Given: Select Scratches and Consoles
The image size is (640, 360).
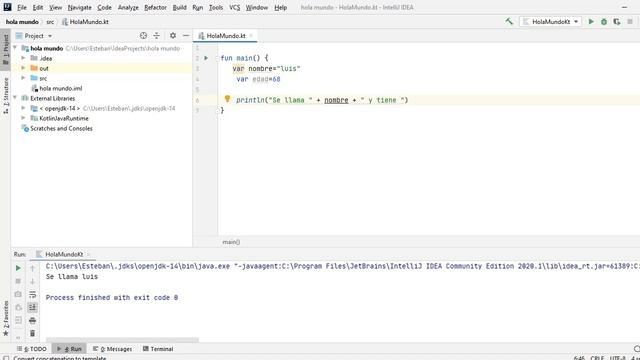Looking at the screenshot, I should pyautogui.click(x=61, y=128).
